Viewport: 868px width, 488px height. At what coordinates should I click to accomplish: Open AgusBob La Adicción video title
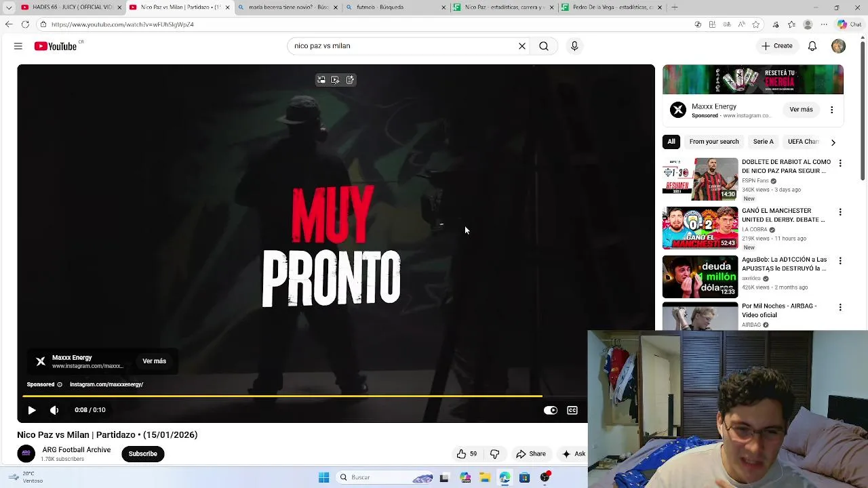784,264
